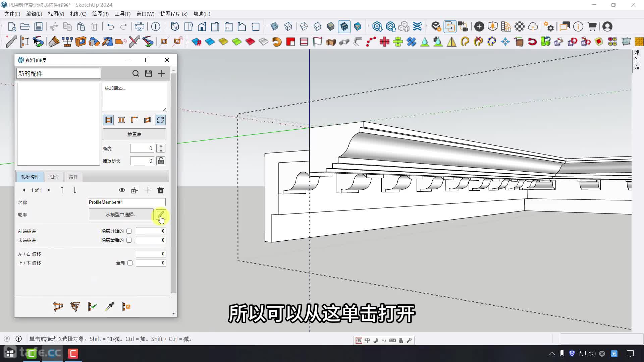Open the 扩展程序(x) menu

click(174, 14)
